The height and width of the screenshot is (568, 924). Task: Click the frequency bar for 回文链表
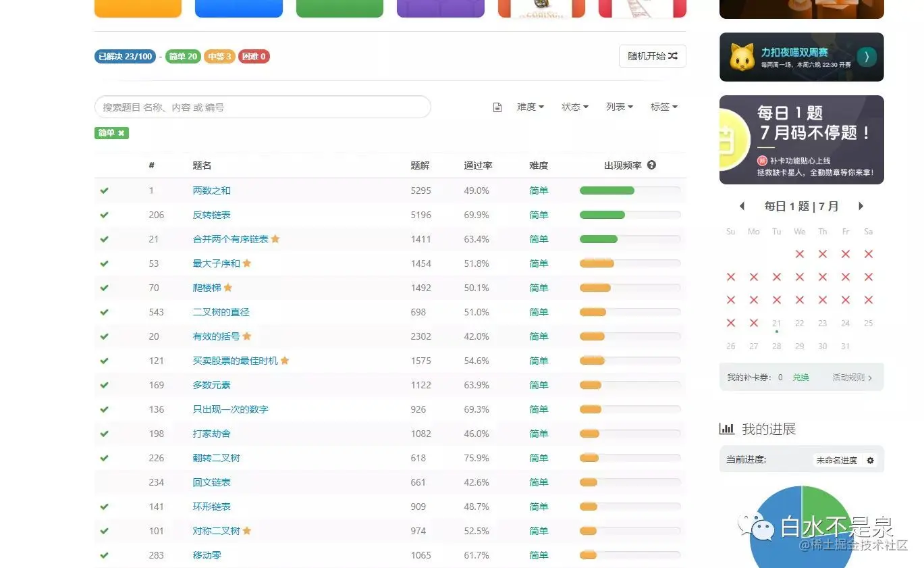click(x=630, y=482)
